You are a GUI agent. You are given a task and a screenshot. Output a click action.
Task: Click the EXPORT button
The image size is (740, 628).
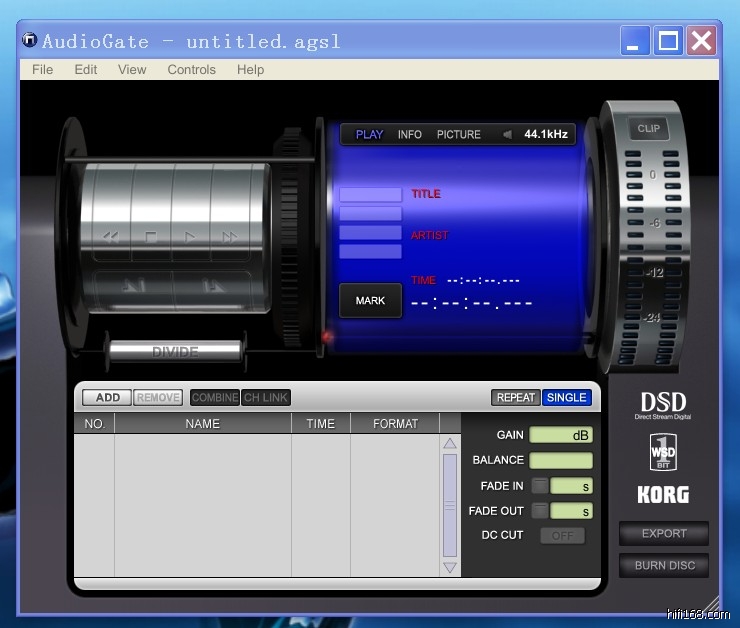664,533
